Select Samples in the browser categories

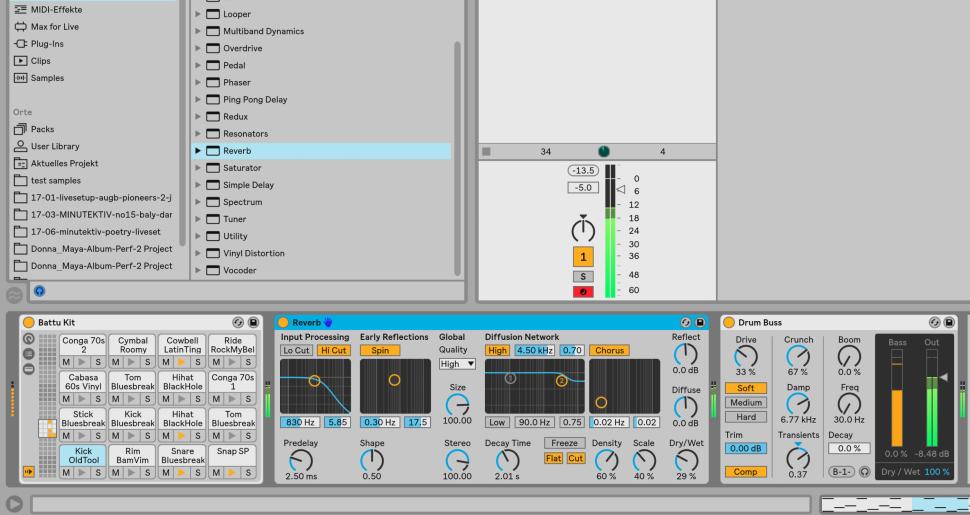point(46,78)
